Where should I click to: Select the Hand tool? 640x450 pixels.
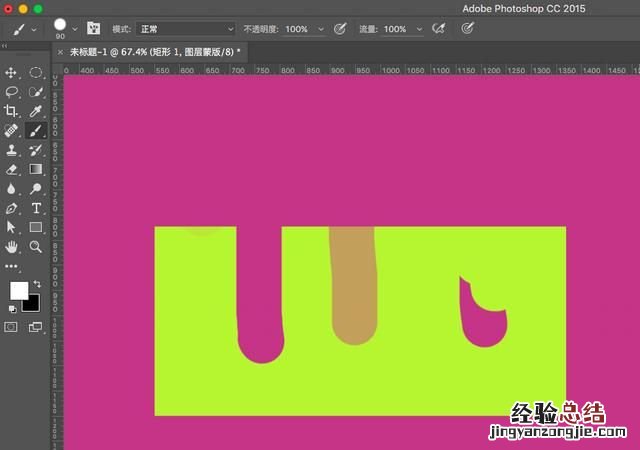coord(12,246)
